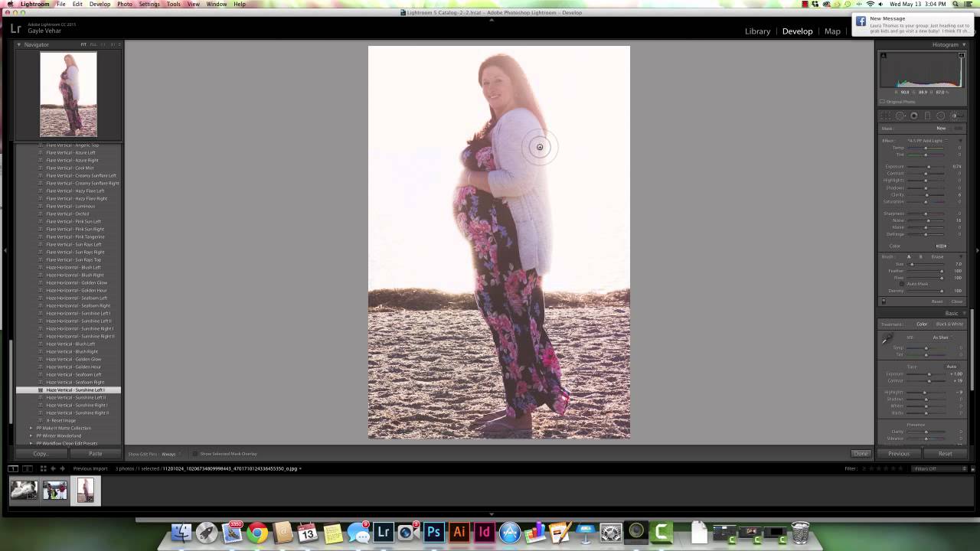Open the Photo menu

[x=124, y=4]
